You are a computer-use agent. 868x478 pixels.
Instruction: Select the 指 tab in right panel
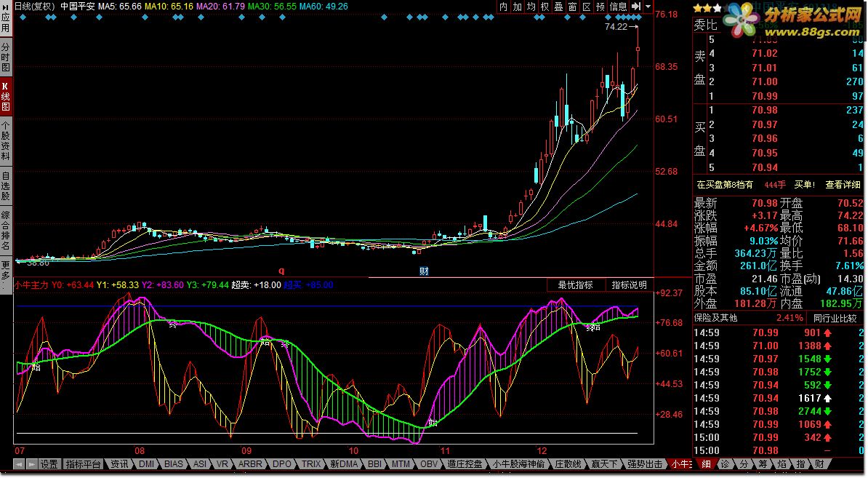tap(800, 464)
